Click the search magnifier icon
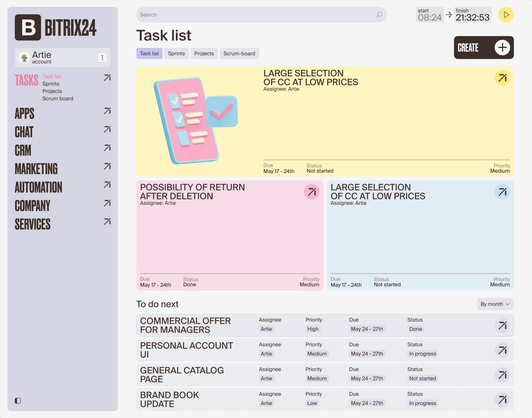The width and height of the screenshot is (532, 418). click(379, 15)
